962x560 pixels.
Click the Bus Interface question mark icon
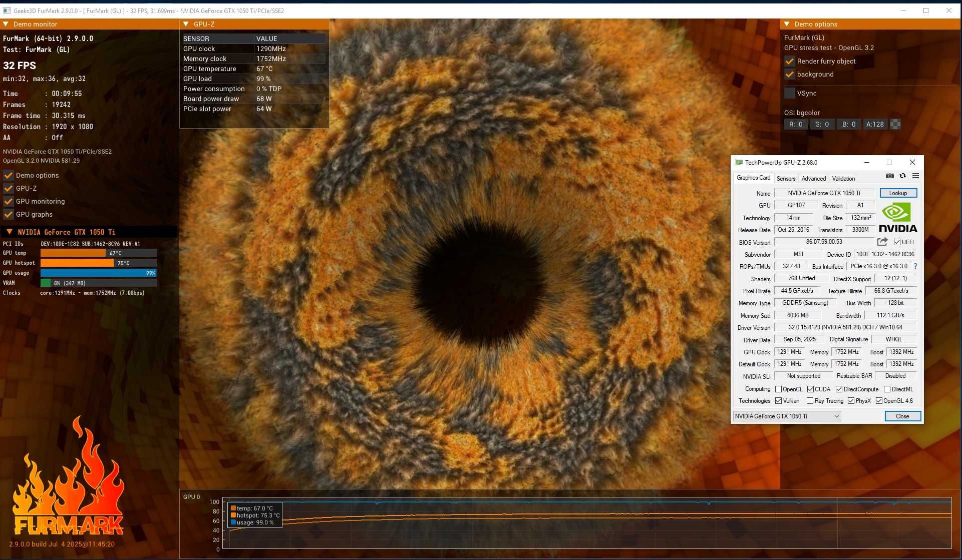915,267
